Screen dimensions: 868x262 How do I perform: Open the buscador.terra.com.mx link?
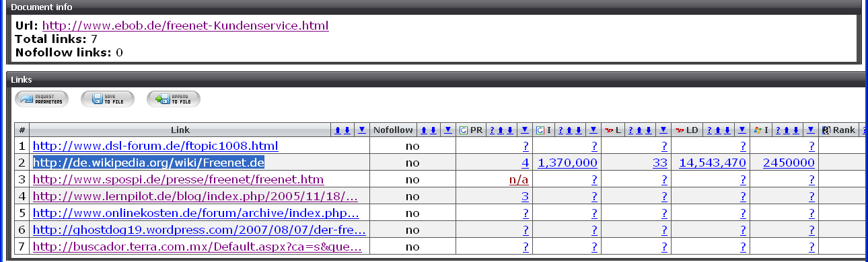[x=198, y=247]
